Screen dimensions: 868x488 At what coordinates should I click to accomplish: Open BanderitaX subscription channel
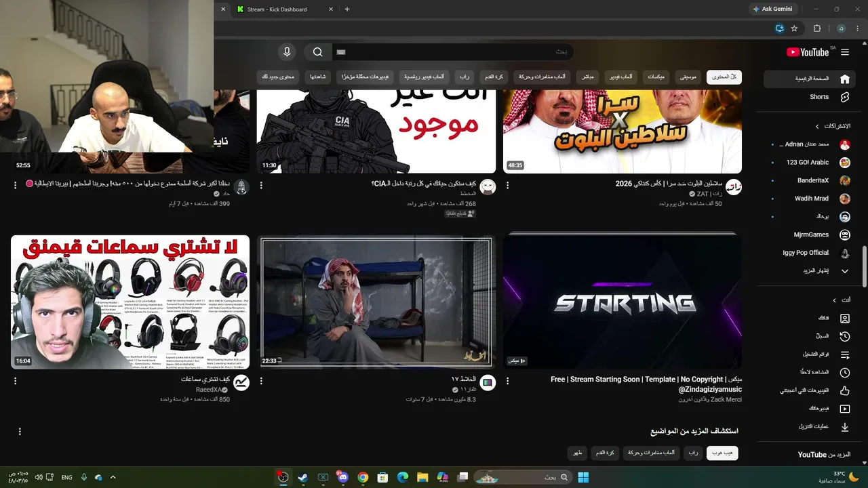[808, 181]
